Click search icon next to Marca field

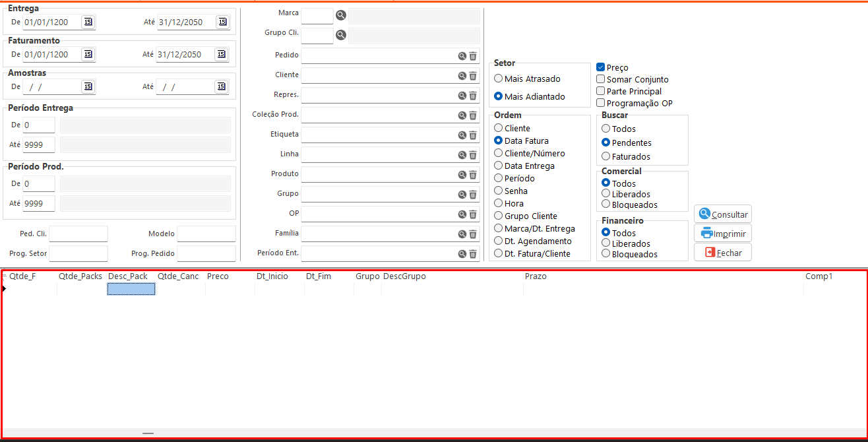click(340, 15)
